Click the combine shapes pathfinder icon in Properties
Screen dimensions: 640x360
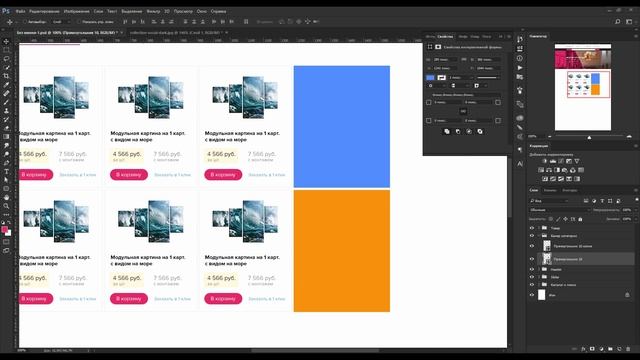point(447,131)
